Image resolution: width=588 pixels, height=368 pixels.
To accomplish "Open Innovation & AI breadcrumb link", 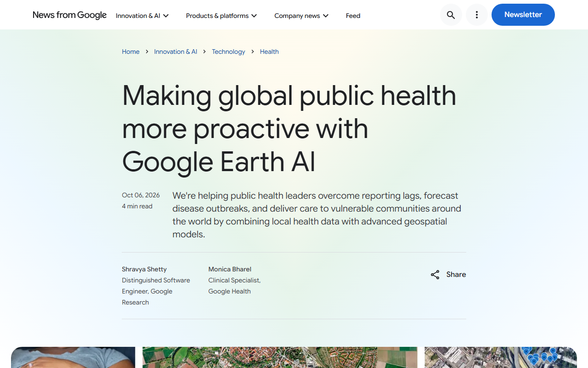I will [175, 52].
